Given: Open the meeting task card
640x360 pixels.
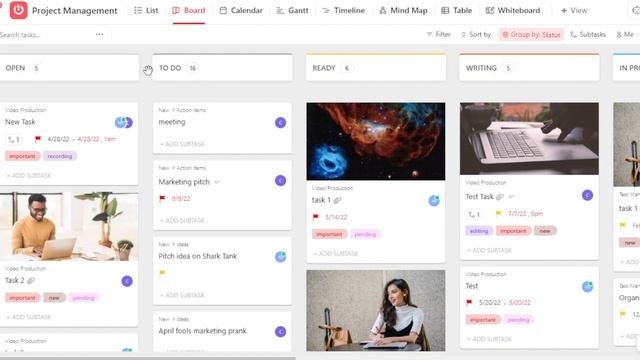Looking at the screenshot, I should (172, 122).
